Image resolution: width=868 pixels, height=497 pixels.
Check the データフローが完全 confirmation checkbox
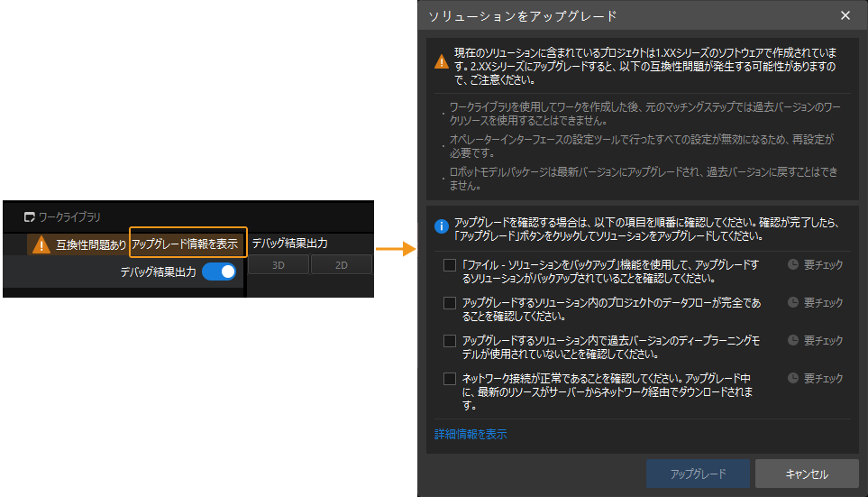(450, 303)
